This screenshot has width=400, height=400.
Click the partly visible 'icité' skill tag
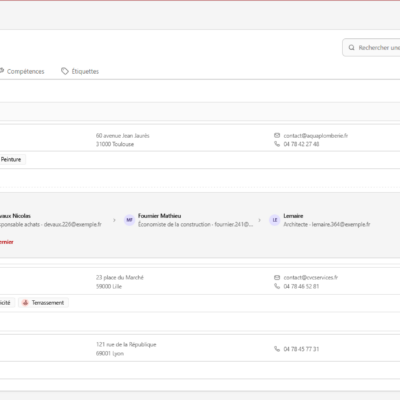click(7, 303)
